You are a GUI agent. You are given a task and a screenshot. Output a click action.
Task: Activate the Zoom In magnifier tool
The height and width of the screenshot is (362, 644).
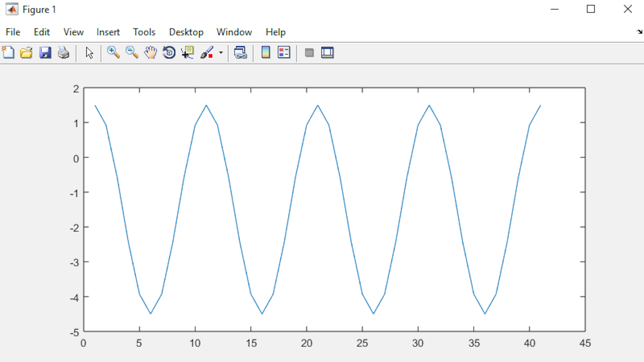[113, 52]
